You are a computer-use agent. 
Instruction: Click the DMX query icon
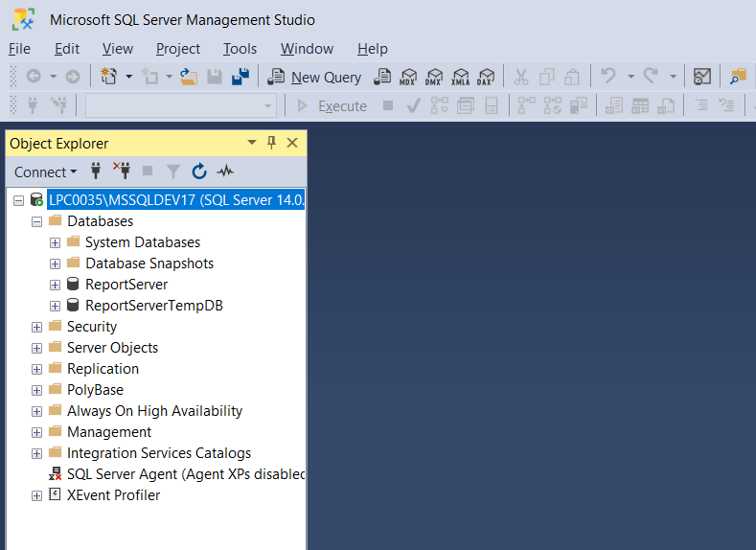tap(434, 77)
